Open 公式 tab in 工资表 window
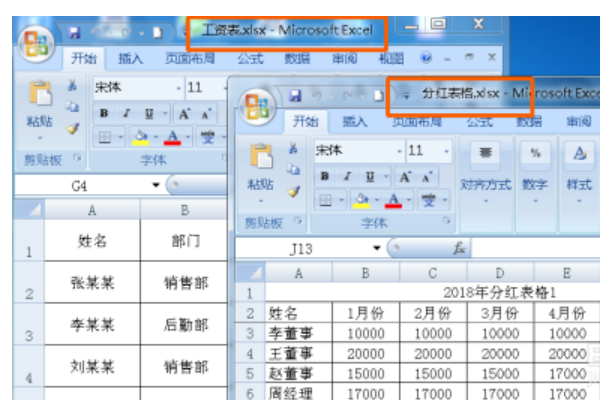Viewport: 600px width, 400px height. [x=250, y=59]
